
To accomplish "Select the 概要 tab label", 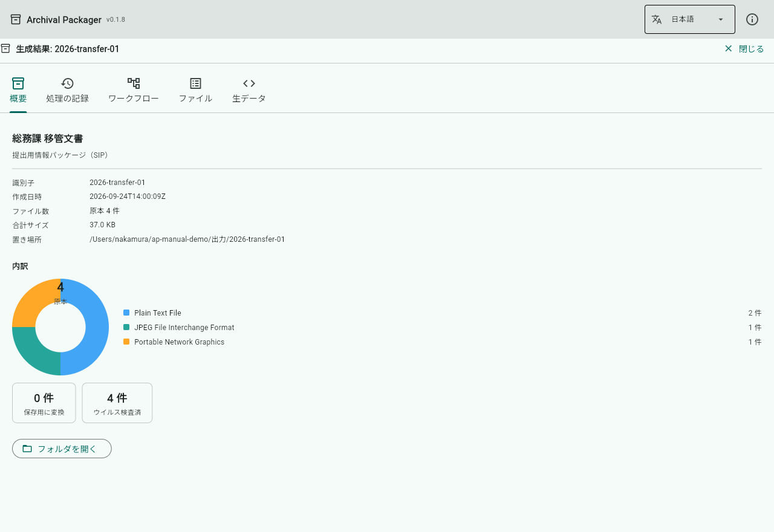I will coord(18,99).
